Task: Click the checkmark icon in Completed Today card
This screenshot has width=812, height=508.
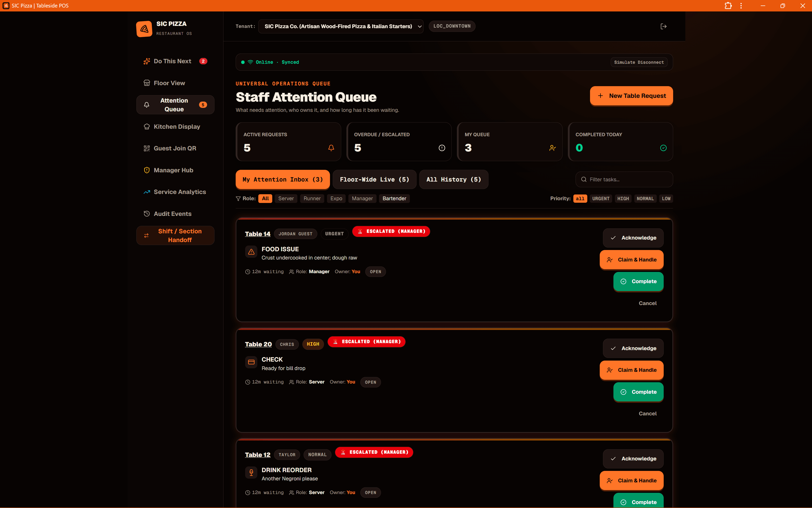Action: pyautogui.click(x=663, y=148)
